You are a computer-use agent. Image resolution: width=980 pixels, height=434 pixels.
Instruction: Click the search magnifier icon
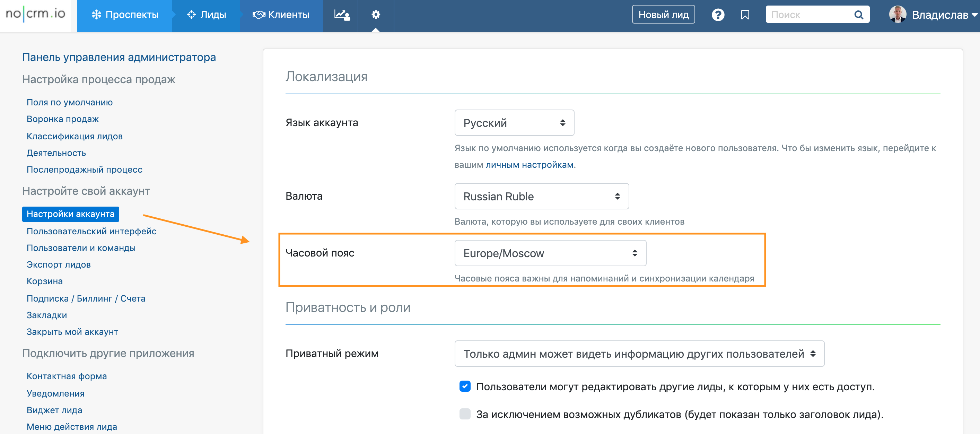click(858, 15)
